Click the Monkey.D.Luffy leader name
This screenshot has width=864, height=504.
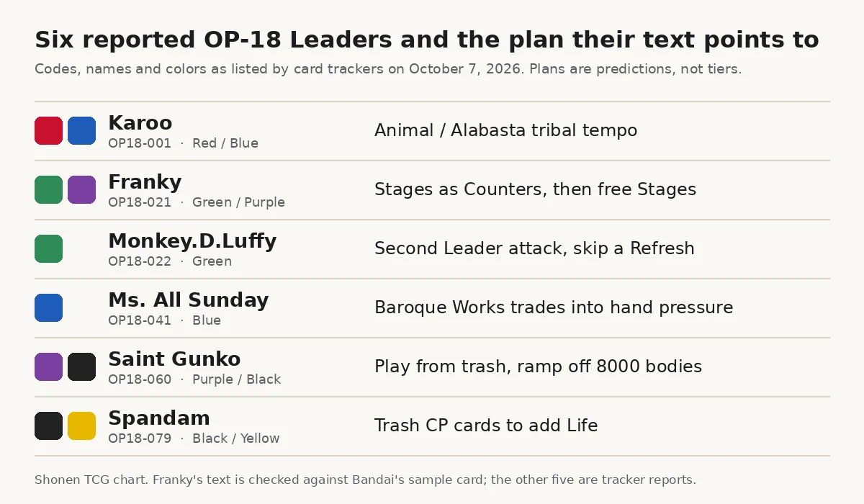192,241
